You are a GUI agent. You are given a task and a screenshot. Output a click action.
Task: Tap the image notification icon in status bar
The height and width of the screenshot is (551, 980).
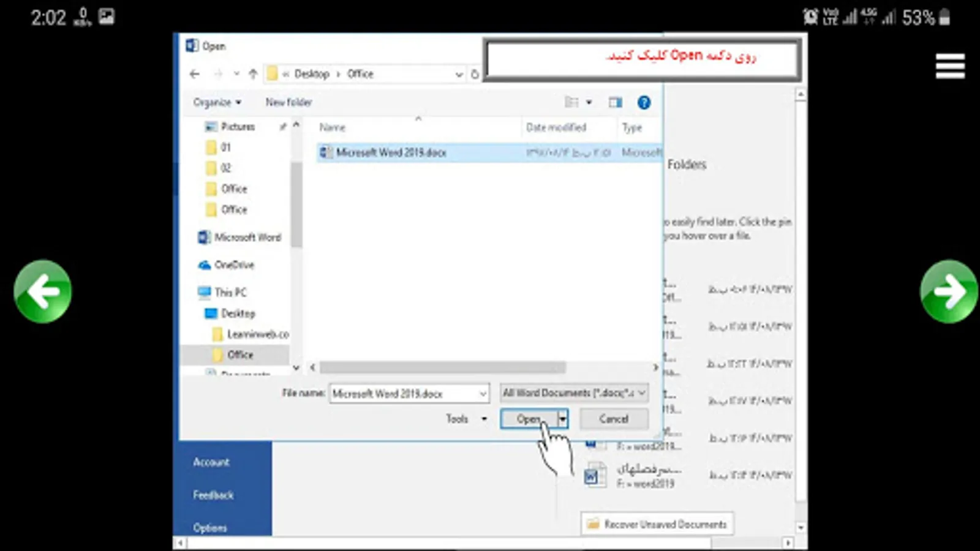point(107,17)
